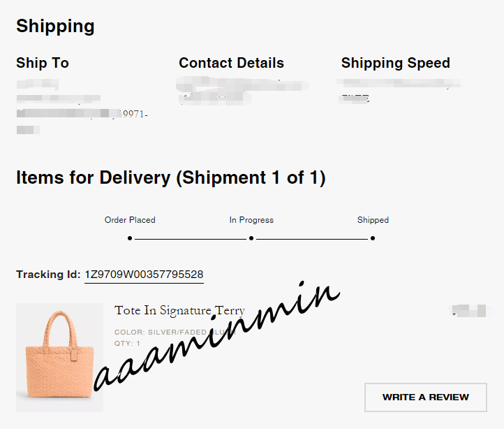Click the Contact Details heading
Viewport: 504px width, 431px height.
(x=231, y=63)
